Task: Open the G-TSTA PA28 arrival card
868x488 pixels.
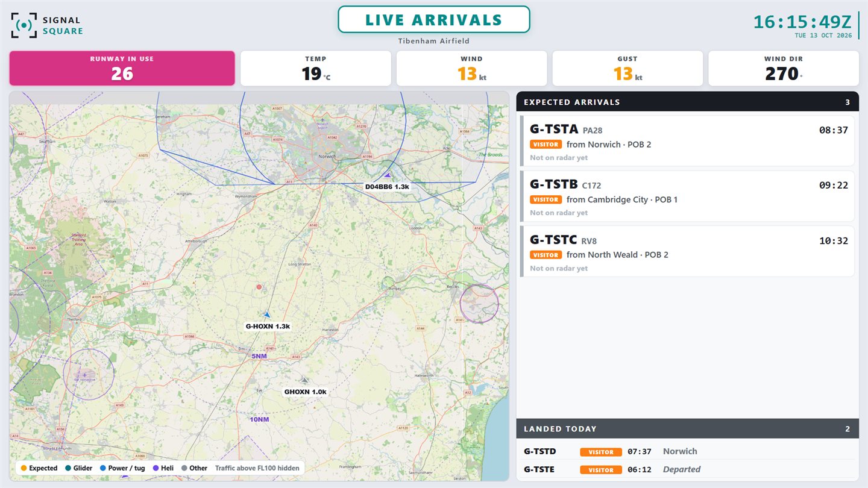Action: 688,141
